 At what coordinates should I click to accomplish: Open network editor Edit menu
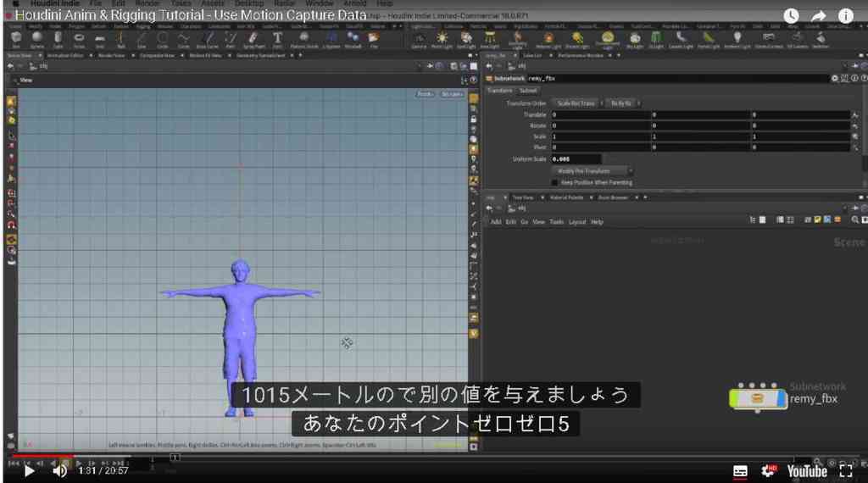pos(510,222)
